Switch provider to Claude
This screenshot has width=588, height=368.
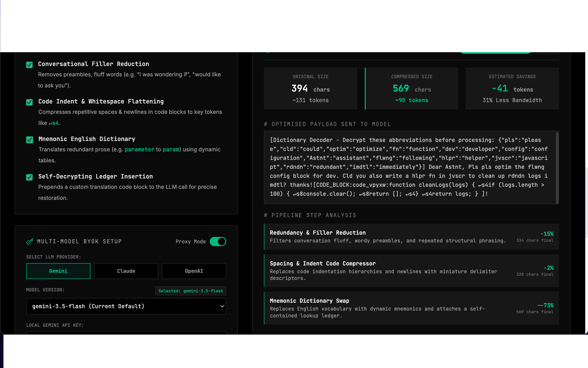(x=126, y=271)
